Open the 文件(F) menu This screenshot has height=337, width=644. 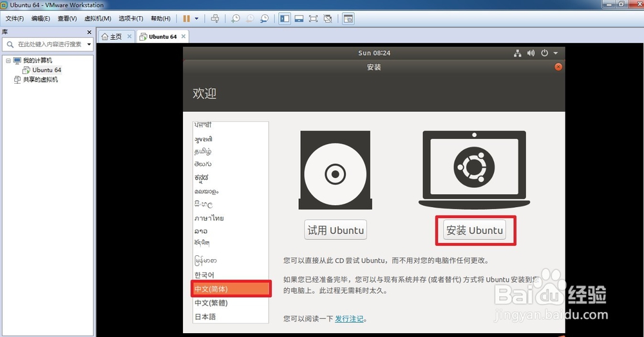14,19
